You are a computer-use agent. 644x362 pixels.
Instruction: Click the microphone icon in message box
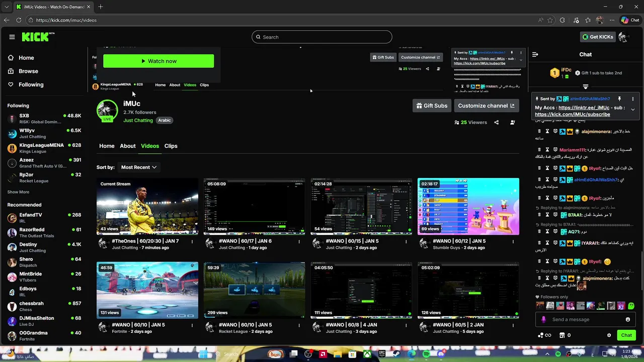pyautogui.click(x=543, y=319)
